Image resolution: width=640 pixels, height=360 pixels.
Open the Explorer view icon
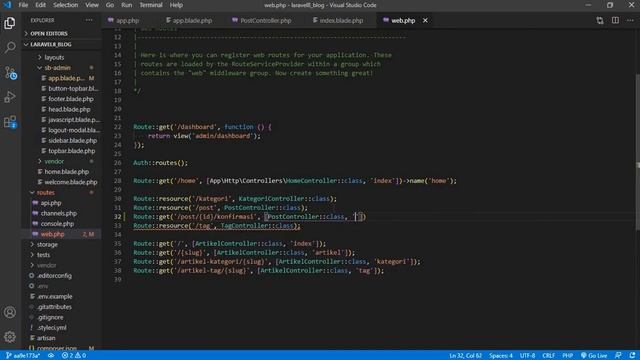(10, 23)
